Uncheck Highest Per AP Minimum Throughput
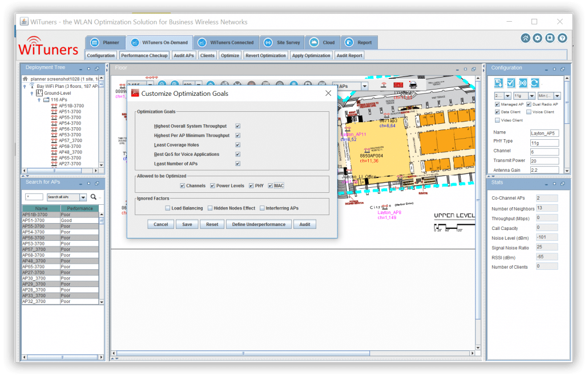 237,135
